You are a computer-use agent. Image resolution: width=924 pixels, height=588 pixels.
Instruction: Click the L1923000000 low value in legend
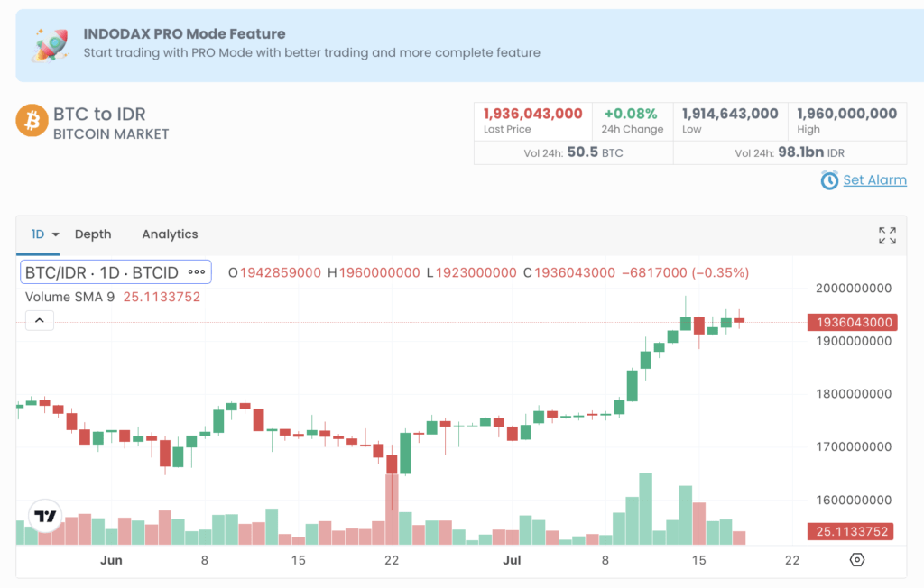[x=471, y=272]
